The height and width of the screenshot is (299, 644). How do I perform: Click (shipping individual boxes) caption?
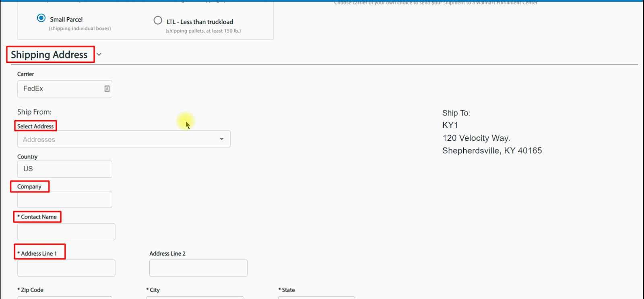coord(80,29)
